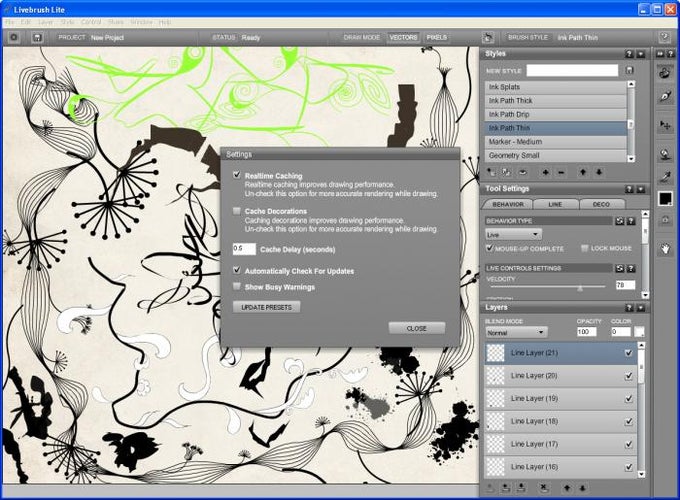Collapse Tool Settings panel arrow button
Viewport: 680px width, 500px height.
640,189
